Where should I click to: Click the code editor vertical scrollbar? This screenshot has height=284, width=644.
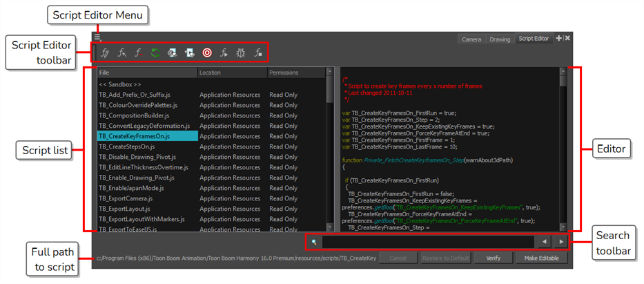tap(563, 152)
